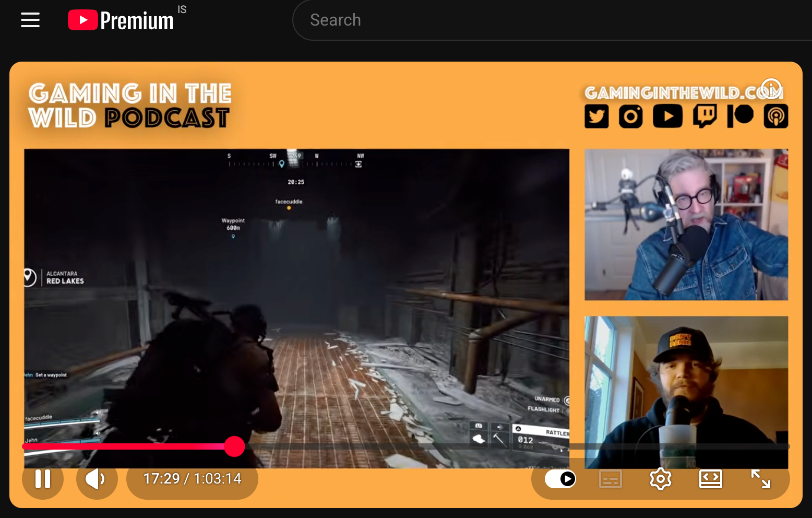Switch to theater mode view
The image size is (812, 518).
[710, 479]
